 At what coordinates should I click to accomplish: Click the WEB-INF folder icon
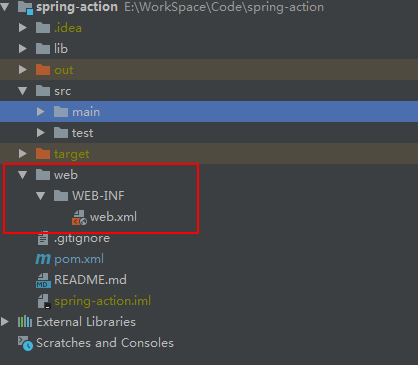tap(61, 196)
